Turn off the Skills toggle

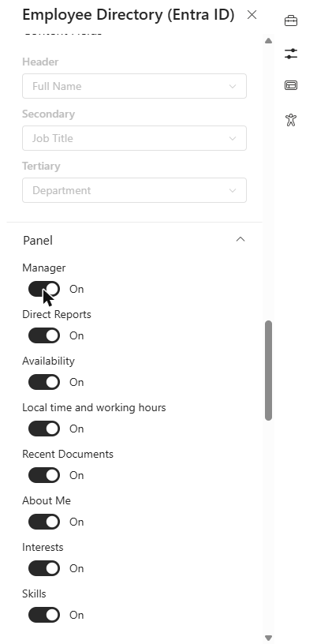(x=44, y=615)
